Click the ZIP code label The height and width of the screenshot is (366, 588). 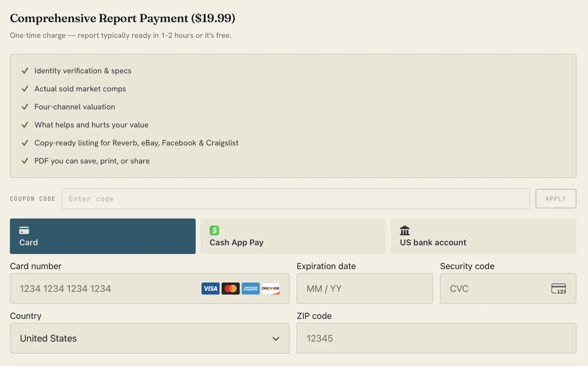(314, 316)
